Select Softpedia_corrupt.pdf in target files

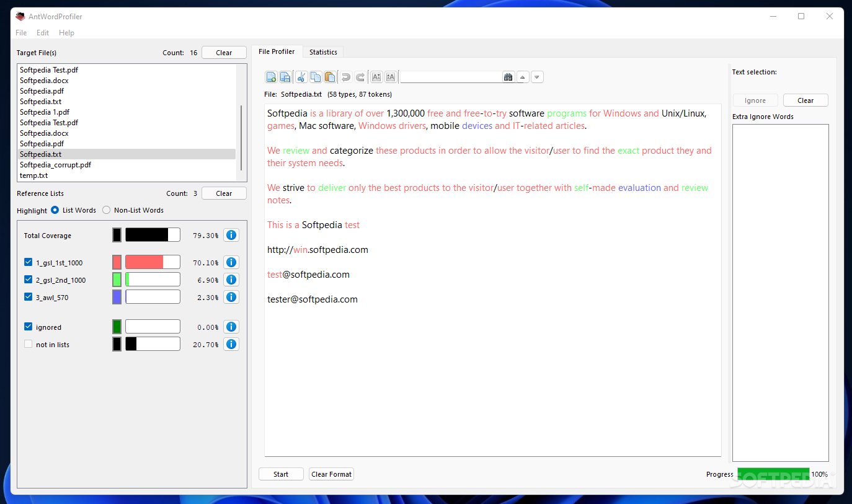[x=127, y=165]
